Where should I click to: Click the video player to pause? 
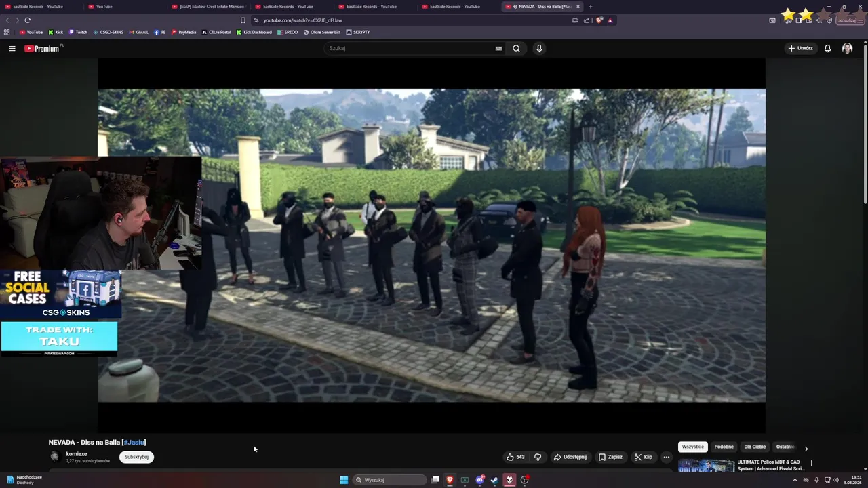(x=431, y=245)
